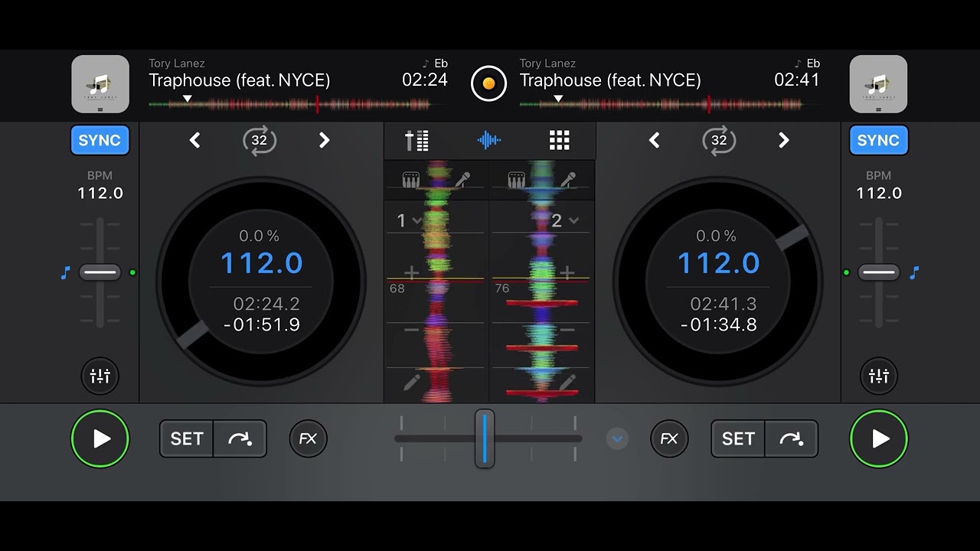Tap the deck 1 beat number 68
980x551 pixels.
click(397, 289)
